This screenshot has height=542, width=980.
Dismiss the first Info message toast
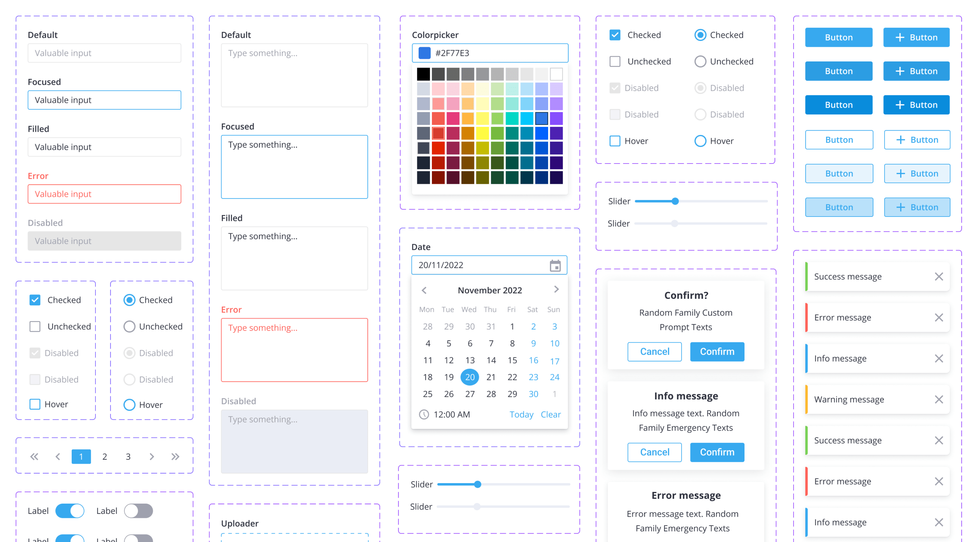(939, 358)
